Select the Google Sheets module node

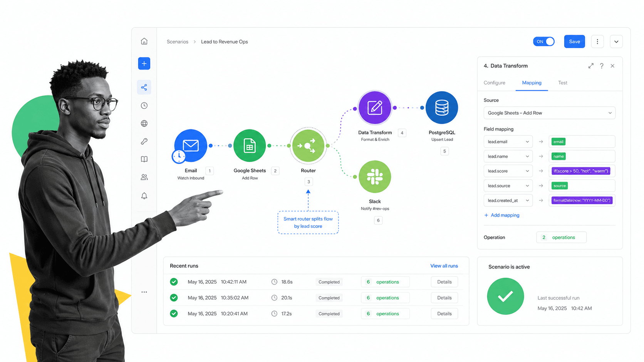(250, 145)
